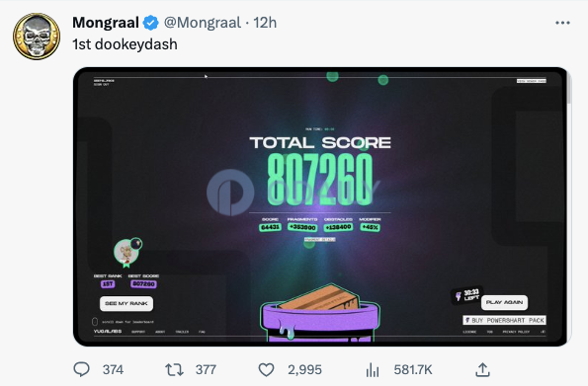This screenshot has height=386, width=588.
Task: Click BUY POWERSHART PACK button
Action: (x=504, y=320)
